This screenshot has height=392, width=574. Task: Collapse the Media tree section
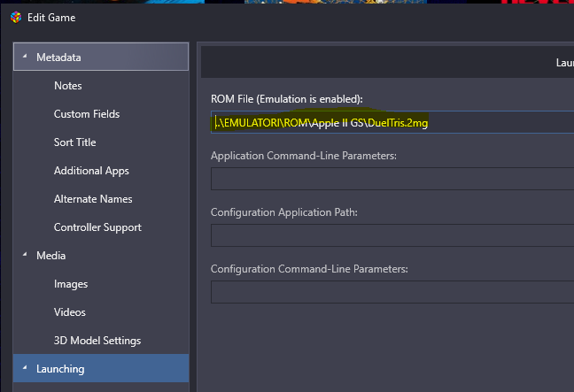pos(24,256)
